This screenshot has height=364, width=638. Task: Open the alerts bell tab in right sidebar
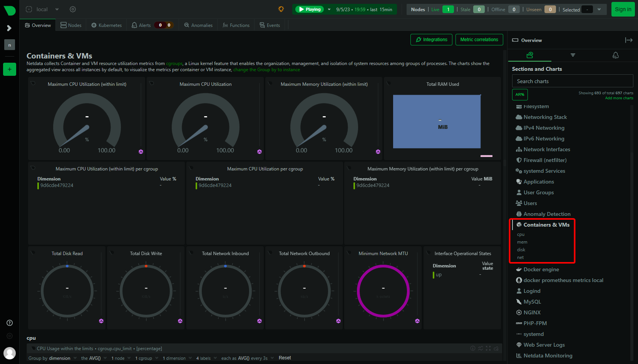615,55
